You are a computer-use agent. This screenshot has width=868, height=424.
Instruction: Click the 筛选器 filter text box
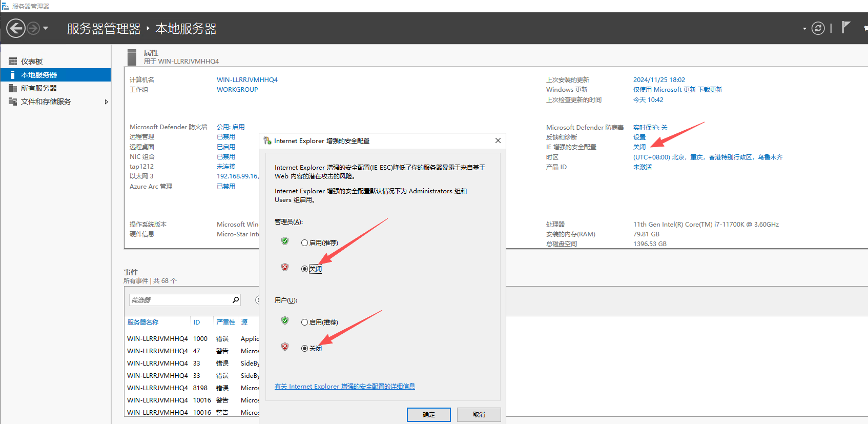(x=179, y=300)
